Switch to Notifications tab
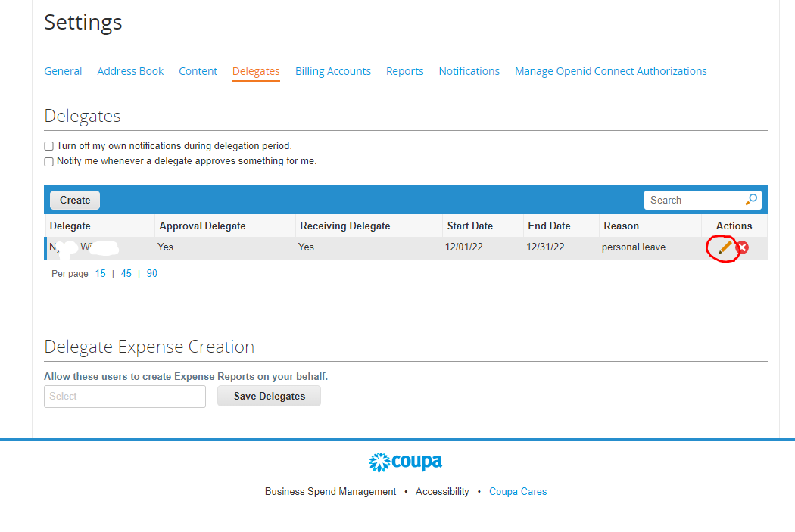 click(x=469, y=71)
